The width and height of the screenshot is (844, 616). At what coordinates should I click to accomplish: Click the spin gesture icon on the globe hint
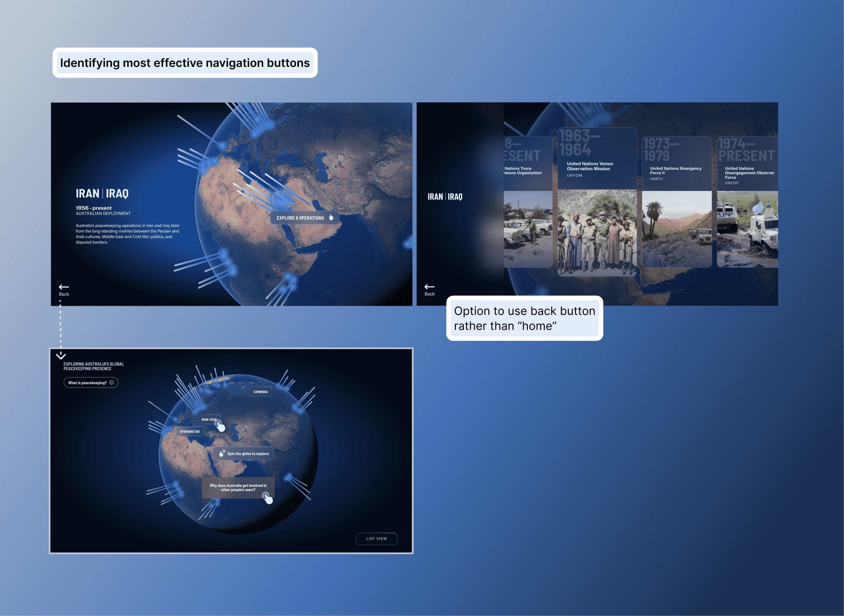coord(222,453)
